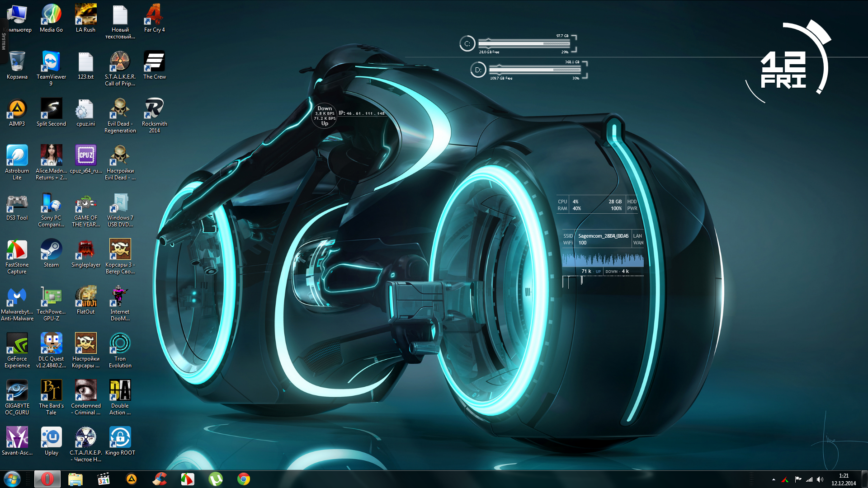Launch Tron Evolution shortcut
Viewport: 868px width, 488px height.
tap(120, 351)
